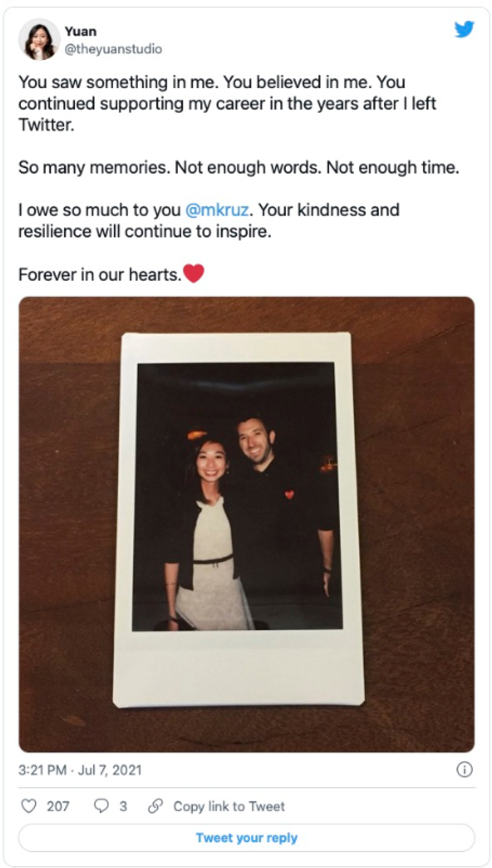Click 'Forever in our hearts' text
The image size is (492, 868).
(100, 275)
